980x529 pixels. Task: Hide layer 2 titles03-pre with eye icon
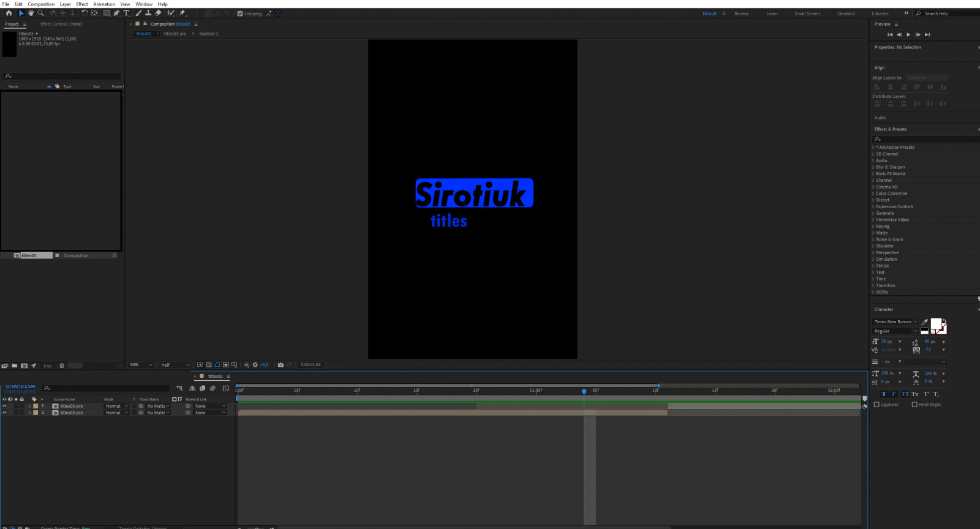tap(4, 413)
